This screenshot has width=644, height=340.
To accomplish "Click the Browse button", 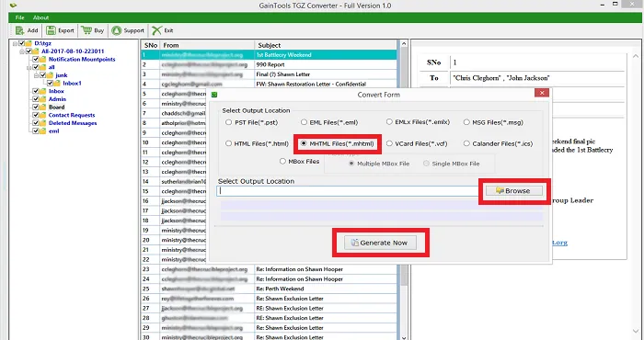I will (513, 191).
